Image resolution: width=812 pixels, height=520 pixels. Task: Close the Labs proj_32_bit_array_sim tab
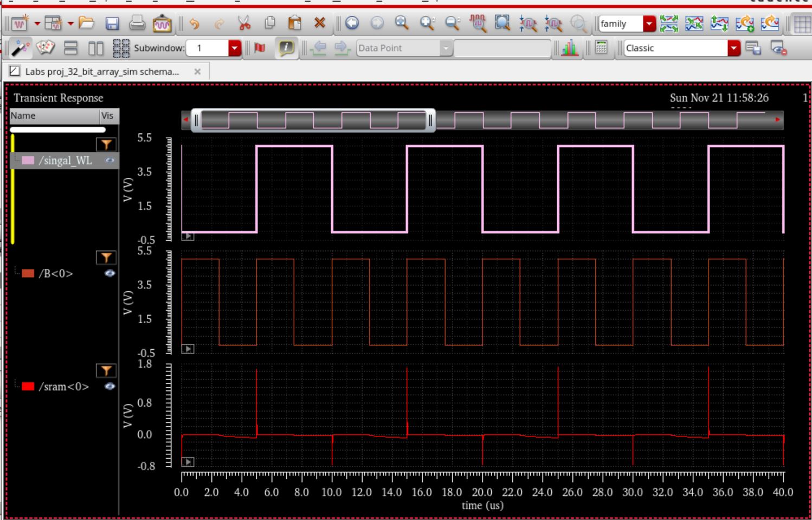[197, 72]
